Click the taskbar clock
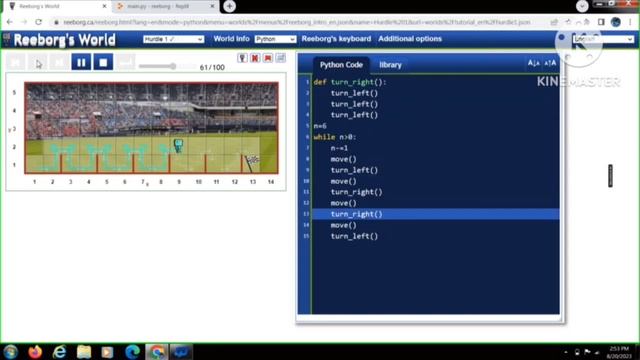The height and width of the screenshot is (360, 640). point(619,352)
